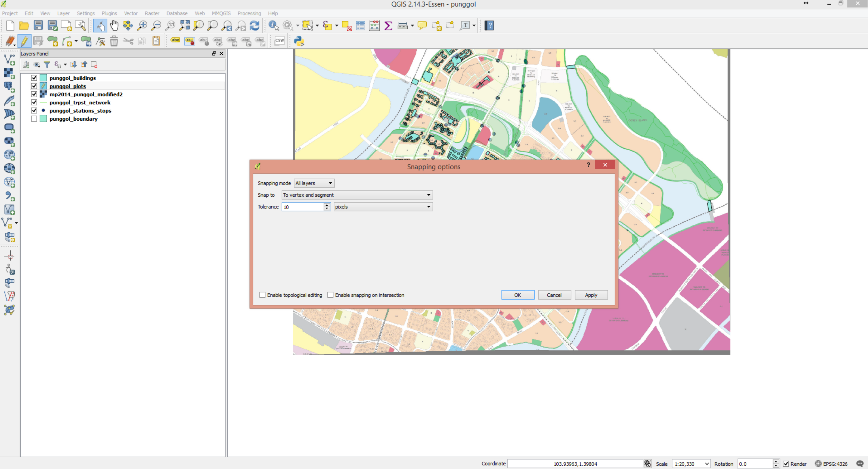Click the Delete Selected trash icon
This screenshot has width=868, height=469.
(114, 41)
